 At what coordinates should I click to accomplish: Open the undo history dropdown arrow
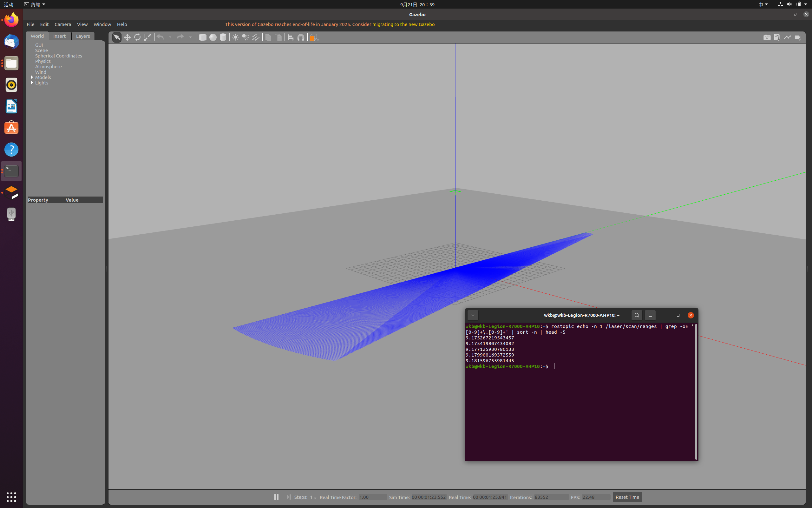(170, 37)
